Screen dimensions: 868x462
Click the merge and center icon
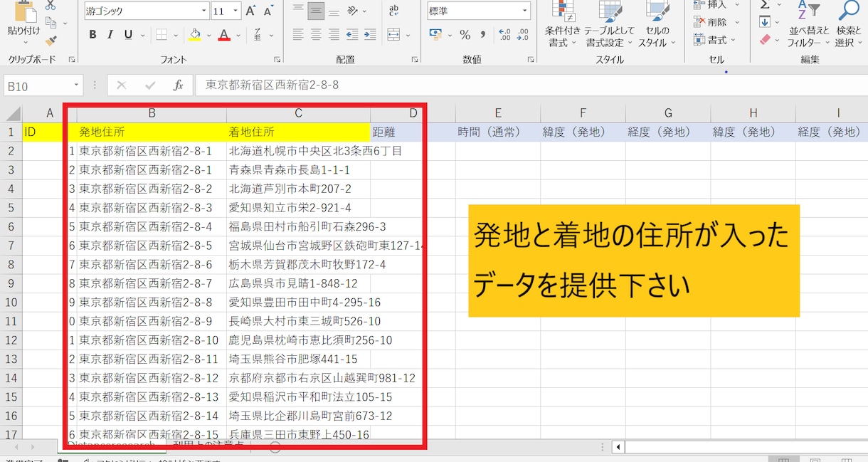click(x=393, y=35)
